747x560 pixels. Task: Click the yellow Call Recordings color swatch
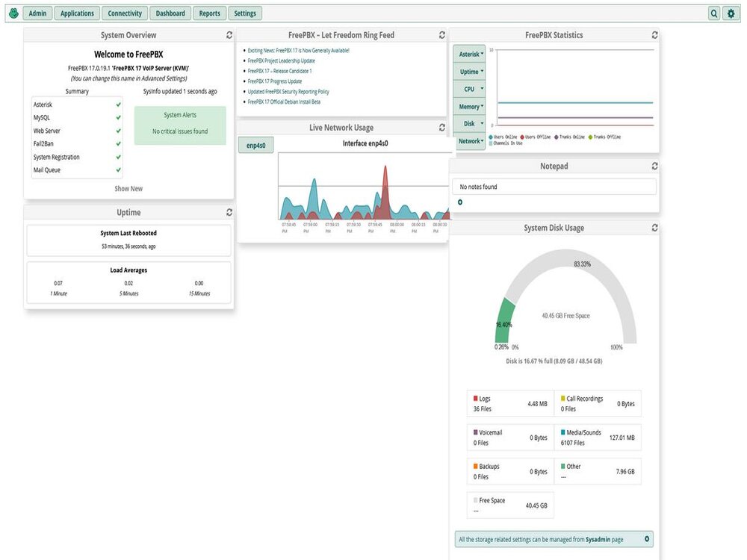coord(562,398)
